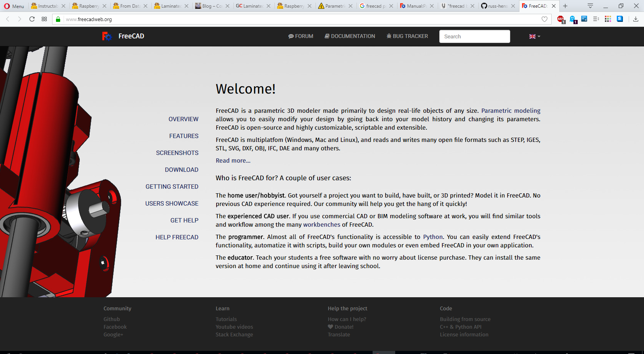Follow the Parametric modeling link
Viewport: 644px width, 354px height.
pos(511,111)
